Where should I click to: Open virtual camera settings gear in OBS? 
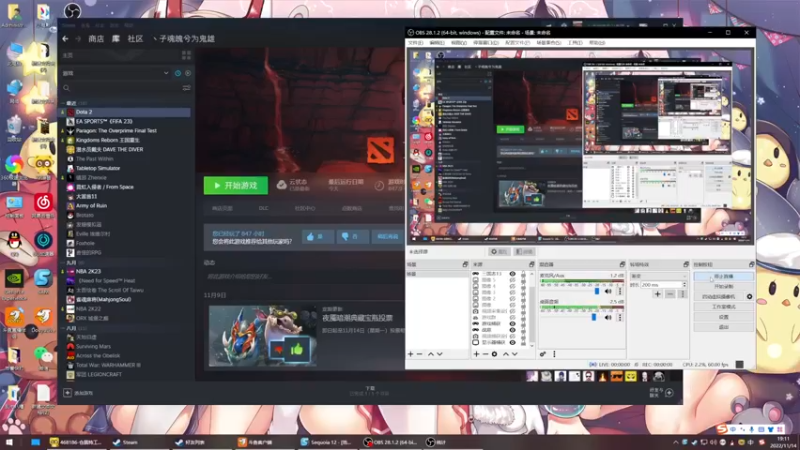coord(749,296)
